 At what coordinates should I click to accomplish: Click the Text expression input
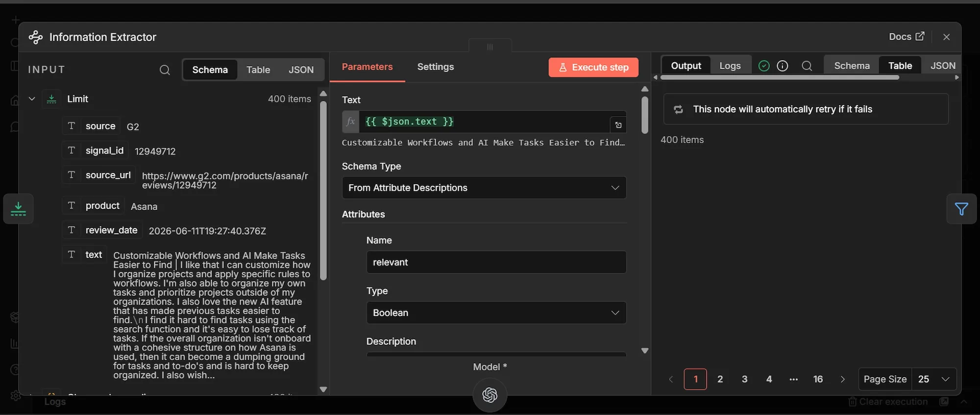[x=484, y=122]
